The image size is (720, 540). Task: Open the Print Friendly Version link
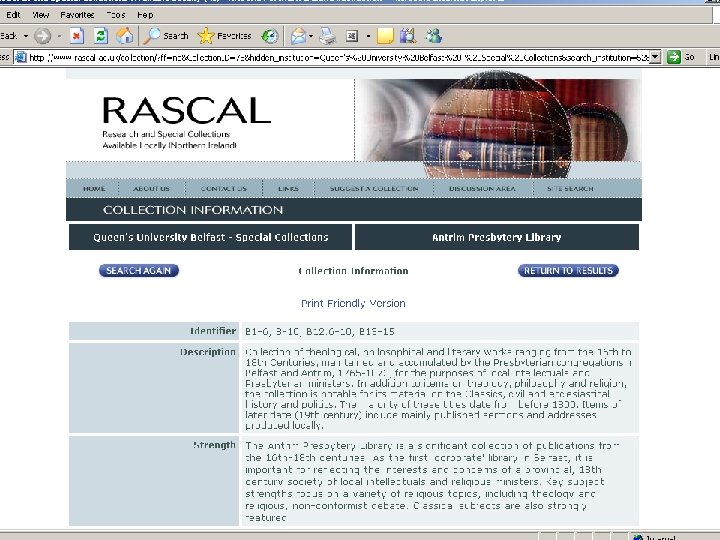353,304
